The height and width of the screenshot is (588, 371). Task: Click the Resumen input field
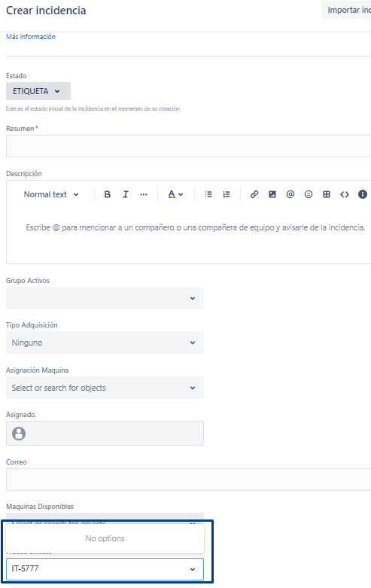pyautogui.click(x=188, y=146)
